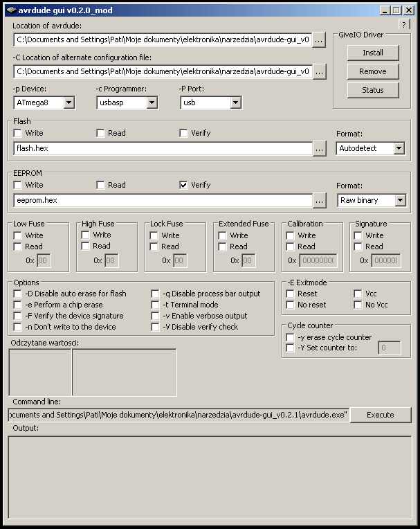Enable -y erase cycle counter

[290, 337]
